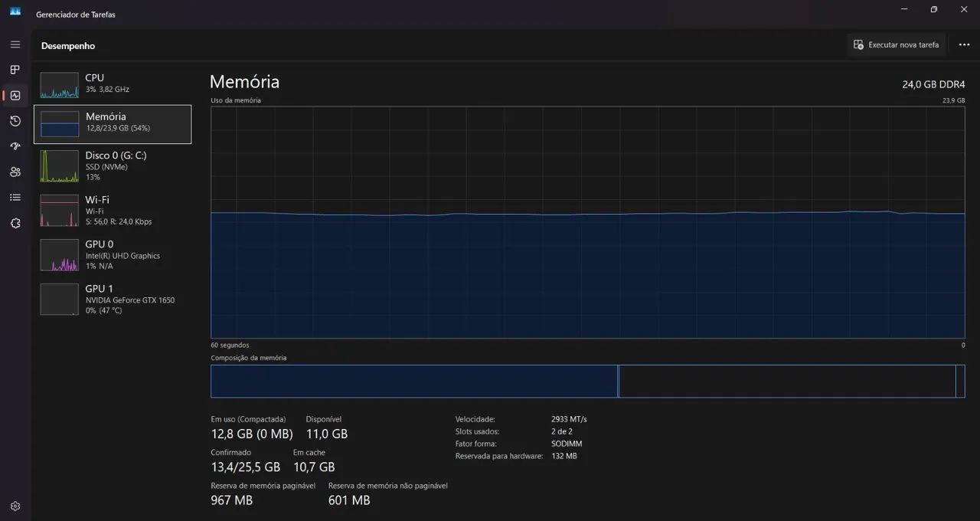The image size is (980, 521).
Task: Close the Task Manager window
Action: (964, 9)
